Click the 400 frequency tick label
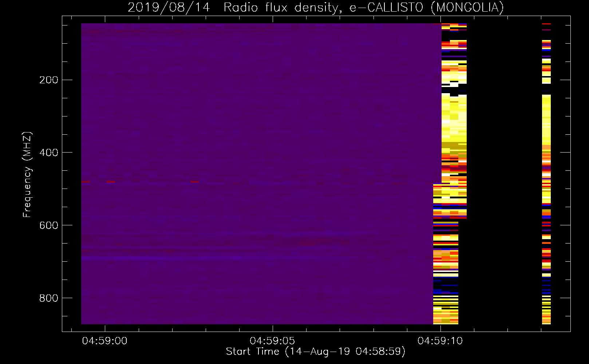The width and height of the screenshot is (589, 364). coord(49,153)
